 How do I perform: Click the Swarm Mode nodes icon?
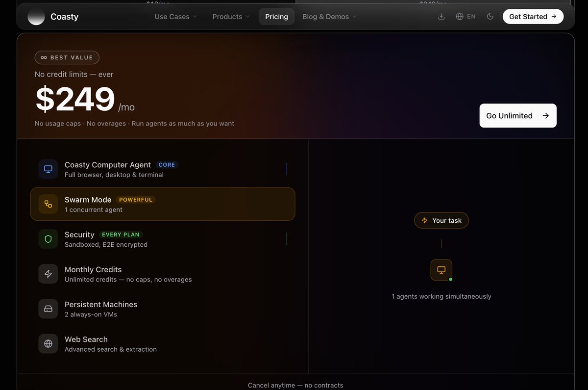pyautogui.click(x=48, y=204)
